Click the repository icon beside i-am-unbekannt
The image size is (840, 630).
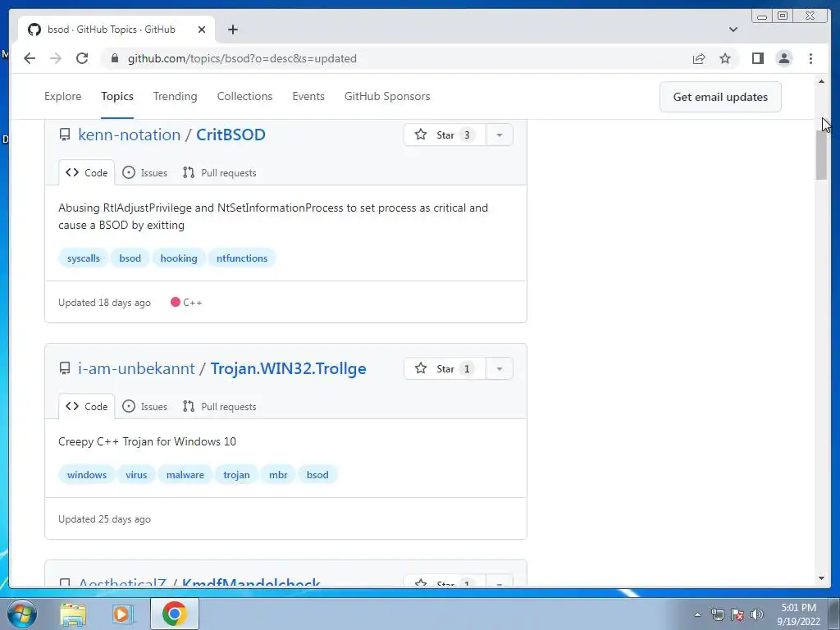click(65, 368)
